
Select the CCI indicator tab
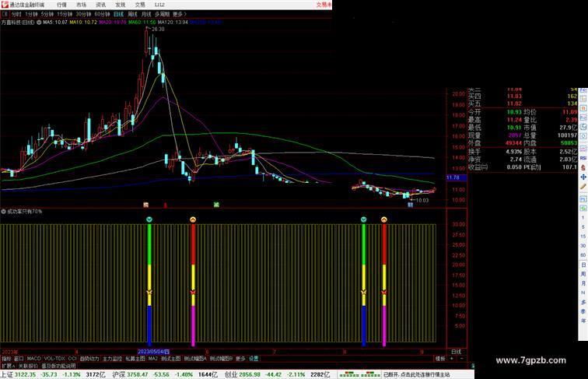(x=72, y=359)
